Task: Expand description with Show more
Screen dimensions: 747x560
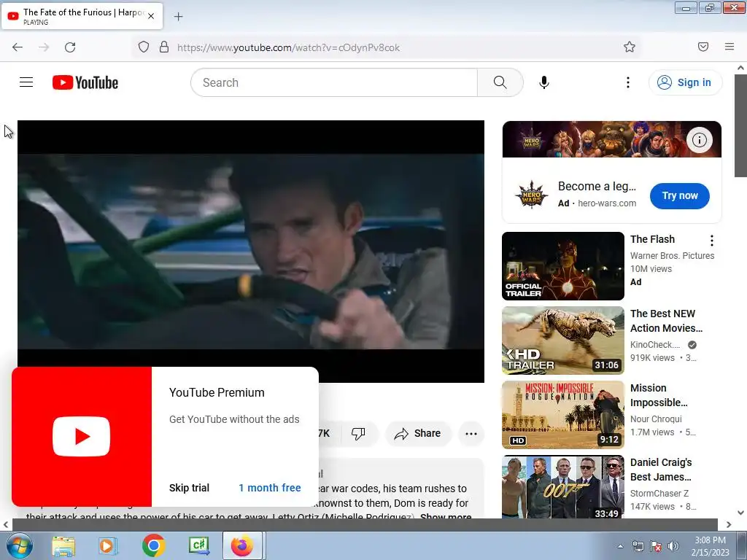Action: coord(446,516)
